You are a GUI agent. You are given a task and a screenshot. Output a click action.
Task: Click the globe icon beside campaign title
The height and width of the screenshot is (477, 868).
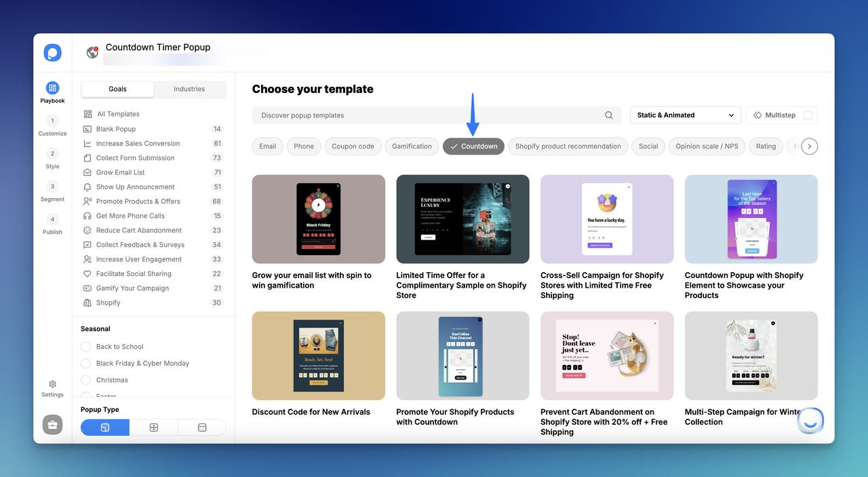pyautogui.click(x=92, y=52)
